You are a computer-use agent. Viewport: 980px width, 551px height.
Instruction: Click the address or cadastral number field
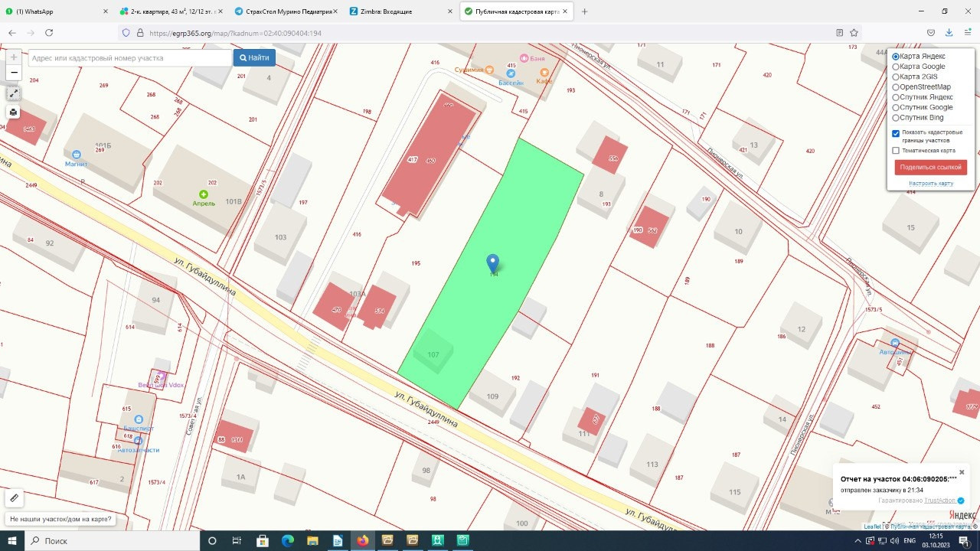[130, 57]
